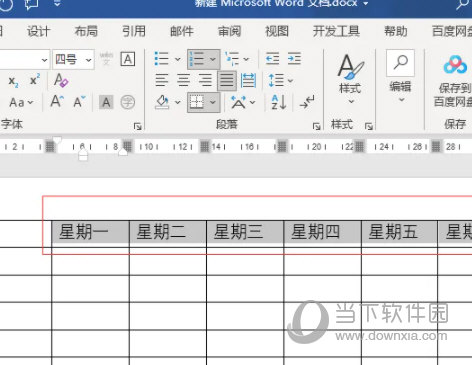Switch to the 设计 tab
The width and height of the screenshot is (472, 365).
click(x=38, y=31)
